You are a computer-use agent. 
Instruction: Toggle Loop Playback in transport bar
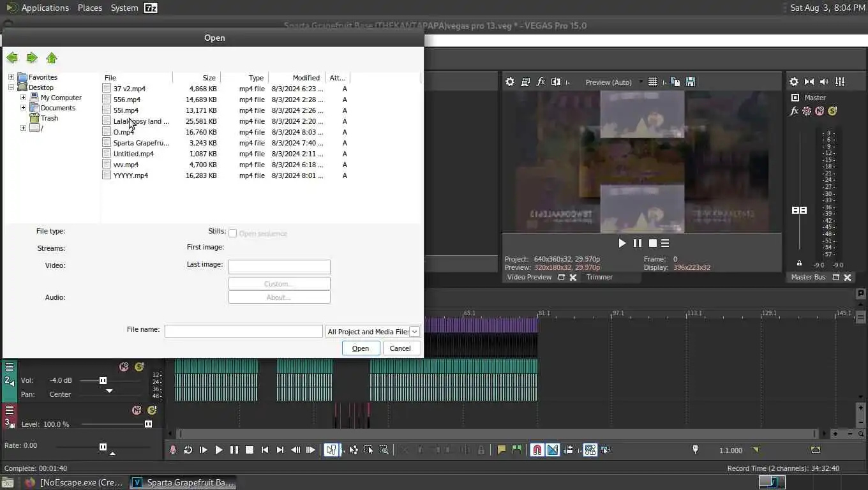[188, 450]
